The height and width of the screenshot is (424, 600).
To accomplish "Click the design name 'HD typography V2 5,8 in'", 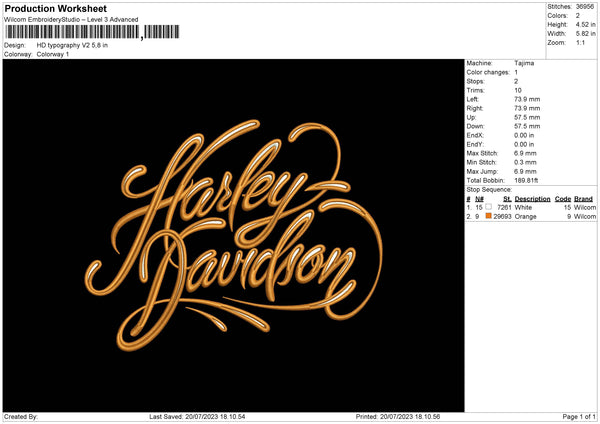I will point(72,45).
